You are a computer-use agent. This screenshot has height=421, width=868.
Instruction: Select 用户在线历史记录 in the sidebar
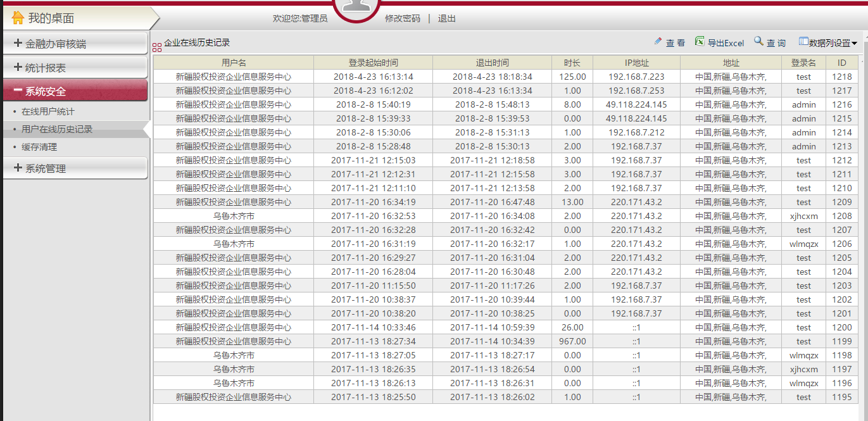pos(57,129)
